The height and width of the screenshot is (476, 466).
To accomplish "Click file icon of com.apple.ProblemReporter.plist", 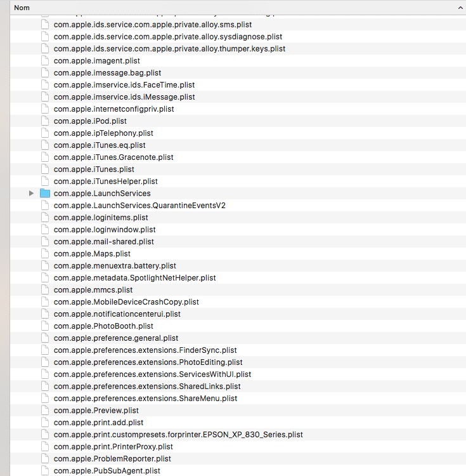I will [45, 459].
